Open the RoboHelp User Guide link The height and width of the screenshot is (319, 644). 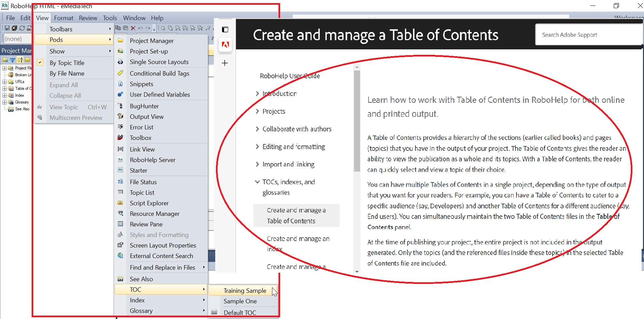click(290, 76)
